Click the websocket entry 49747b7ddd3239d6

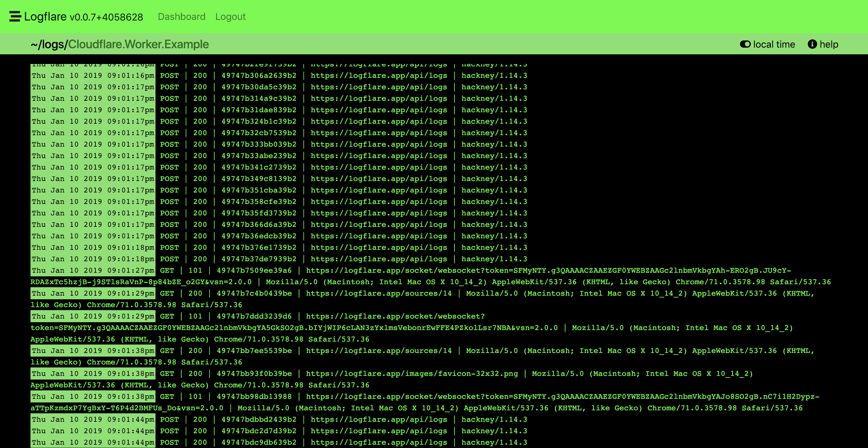point(254,316)
